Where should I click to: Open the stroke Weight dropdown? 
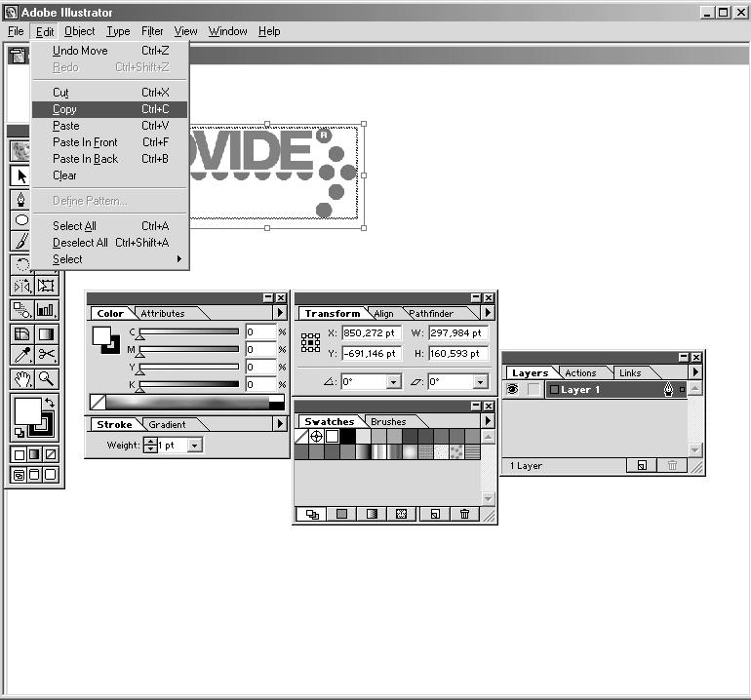click(x=194, y=446)
